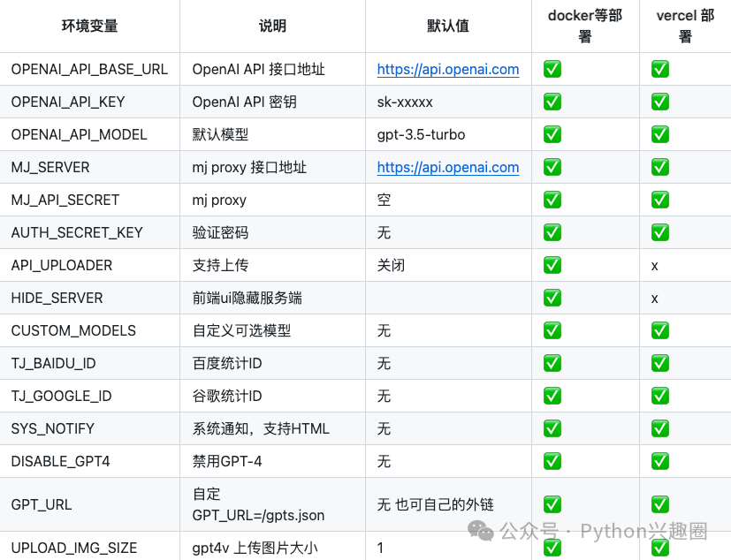
Task: Click the vercel checkmark for TJ_BAIDU_ID
Action: point(659,363)
